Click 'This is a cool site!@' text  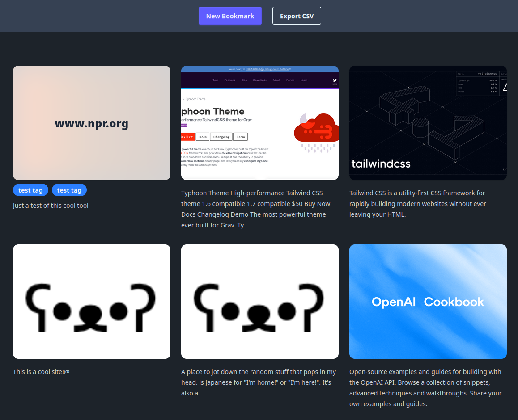pyautogui.click(x=41, y=372)
